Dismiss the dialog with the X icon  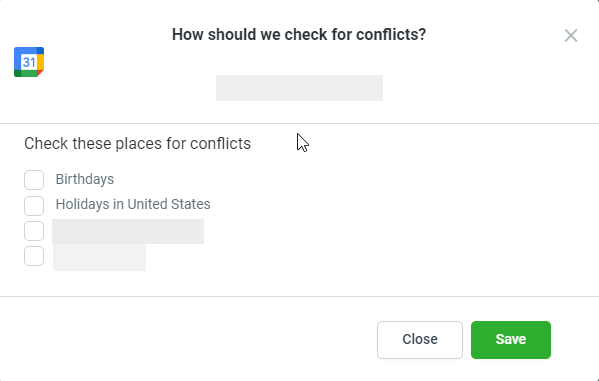coord(571,36)
